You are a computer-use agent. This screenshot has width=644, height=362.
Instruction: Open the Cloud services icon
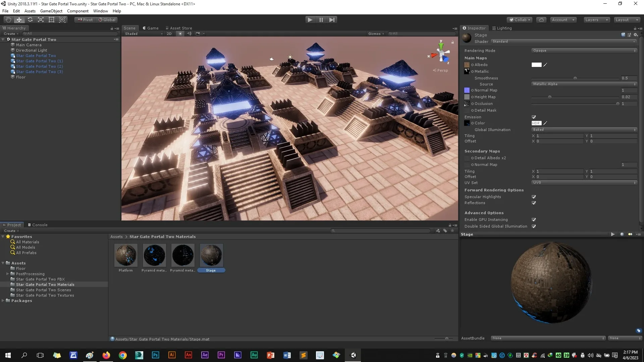click(541, 20)
